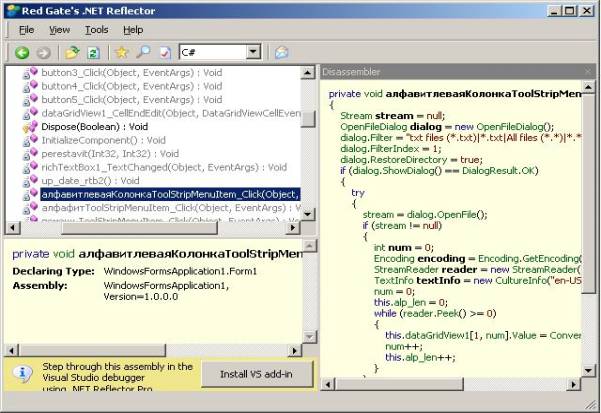Click the rightmost toolbar icon after the C# dropdown
601x413 pixels.
281,52
